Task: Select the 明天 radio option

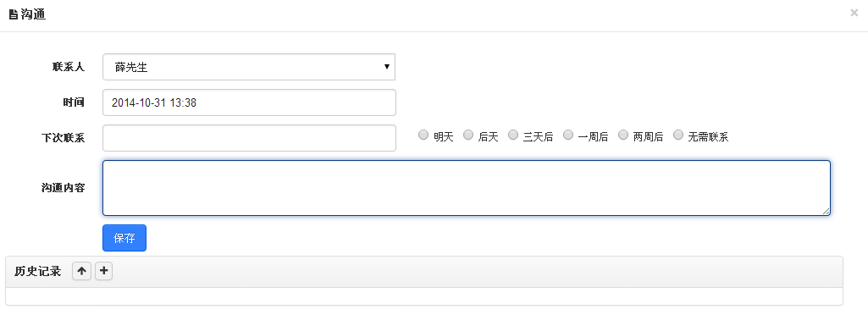Action: click(423, 135)
